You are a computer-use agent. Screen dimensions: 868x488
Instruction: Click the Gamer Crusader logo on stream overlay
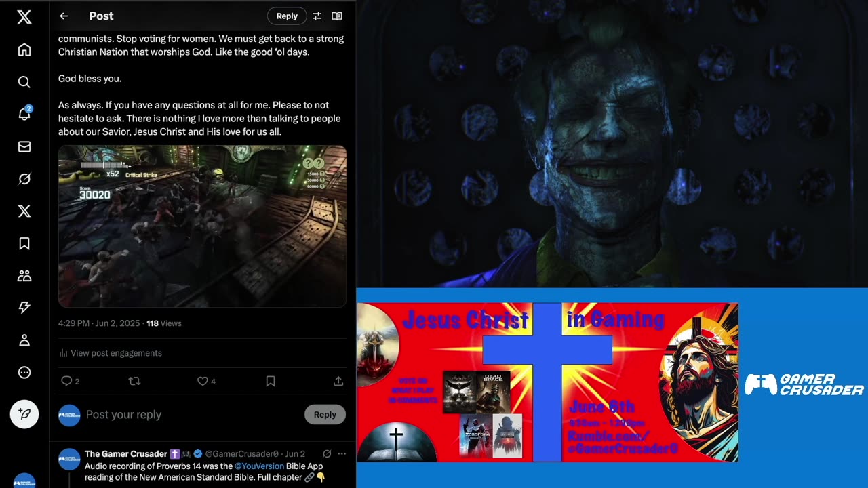[804, 384]
